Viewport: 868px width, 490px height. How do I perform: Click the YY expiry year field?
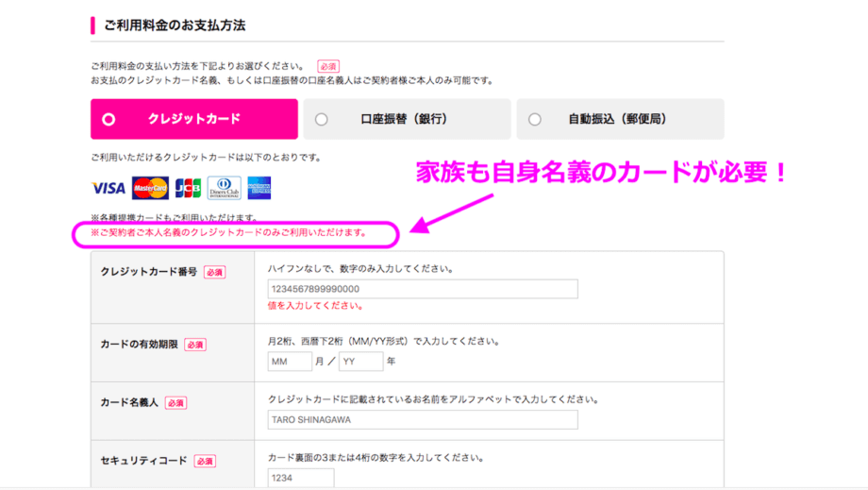pyautogui.click(x=360, y=362)
